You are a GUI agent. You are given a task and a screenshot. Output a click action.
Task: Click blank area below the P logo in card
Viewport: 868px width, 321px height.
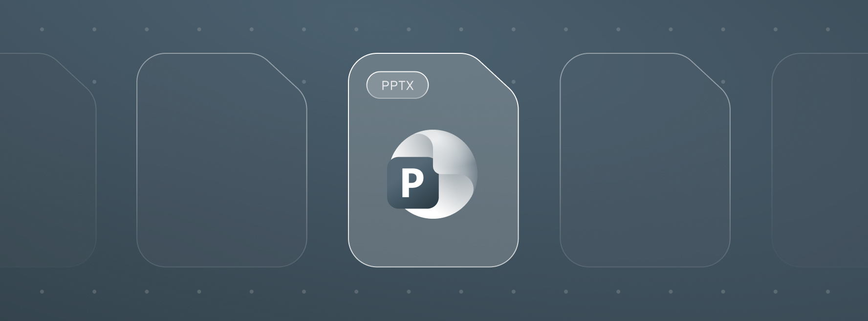[x=433, y=242]
